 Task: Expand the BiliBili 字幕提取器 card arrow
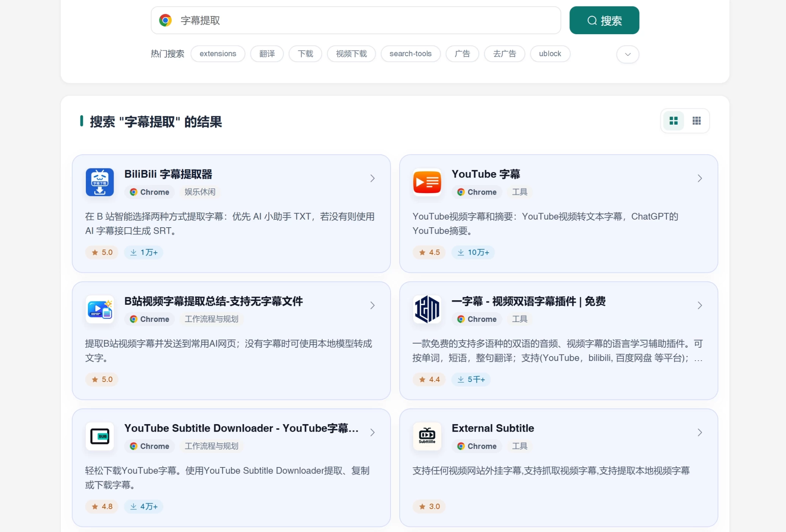tap(372, 178)
